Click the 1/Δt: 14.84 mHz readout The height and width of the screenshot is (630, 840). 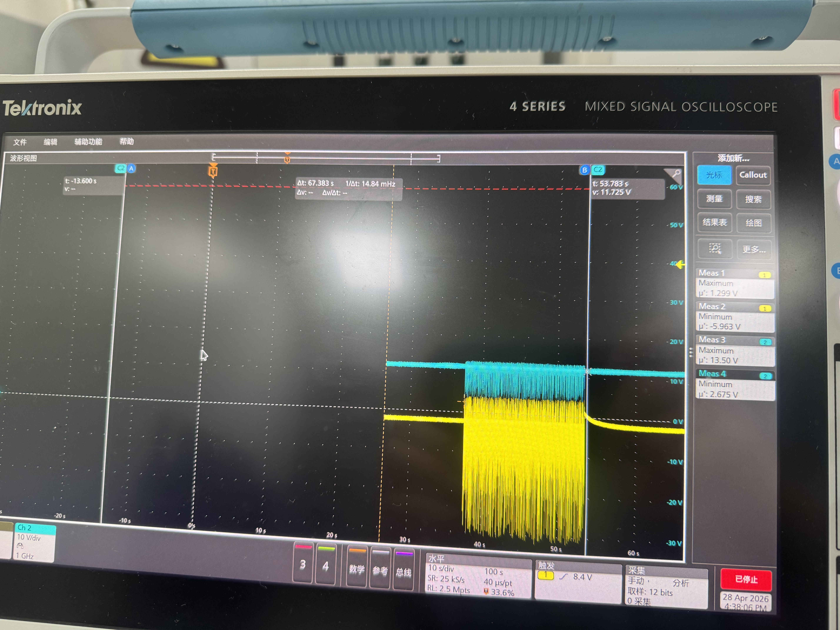tap(370, 184)
